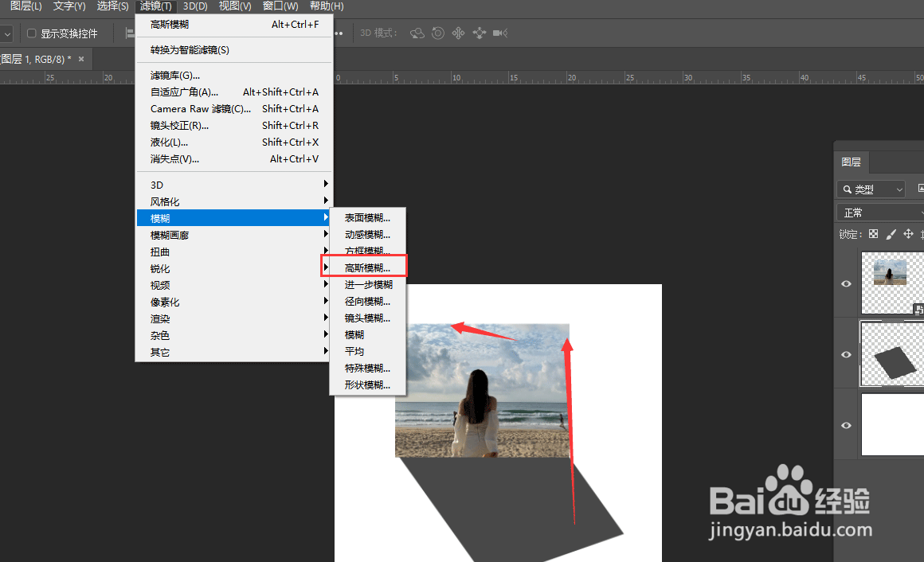Image resolution: width=924 pixels, height=562 pixels.
Task: Expand the 风格化 submenu
Action: (234, 201)
